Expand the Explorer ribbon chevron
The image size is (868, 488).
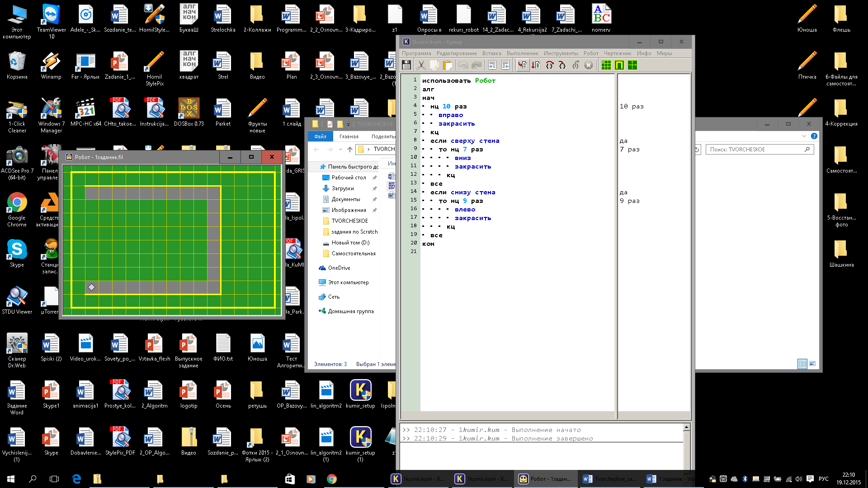coord(804,136)
